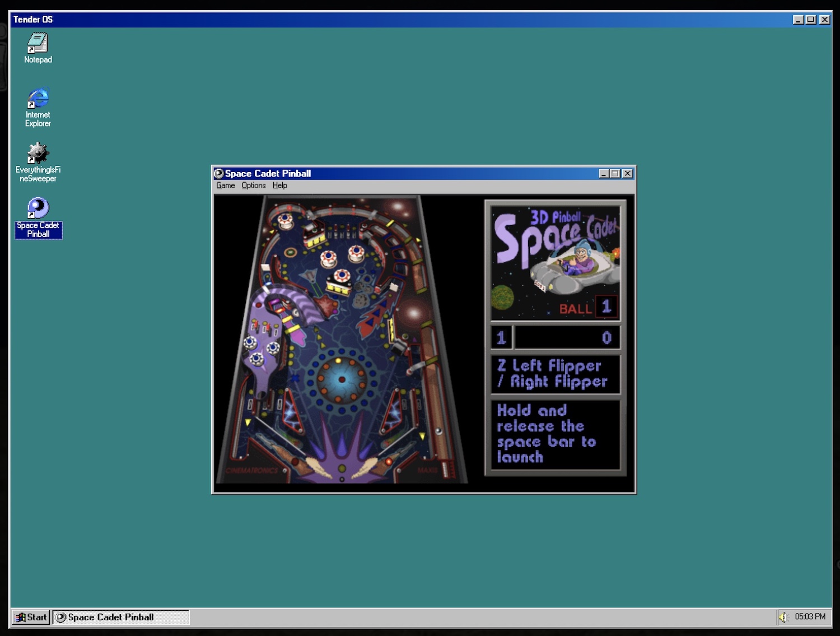Click the "/ Right Flipper" hint text
Image resolution: width=840 pixels, height=636 pixels.
pyautogui.click(x=552, y=382)
